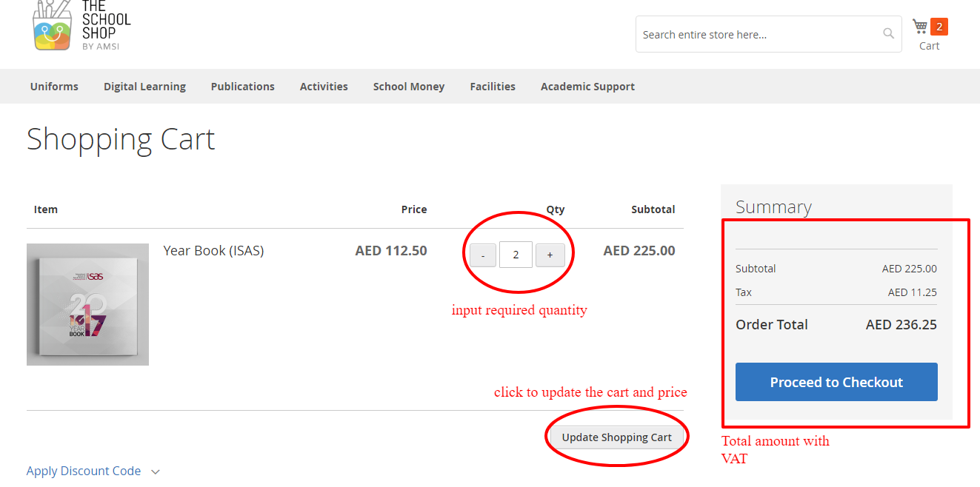This screenshot has width=980, height=487.
Task: Click the search magnifier icon
Action: [888, 33]
